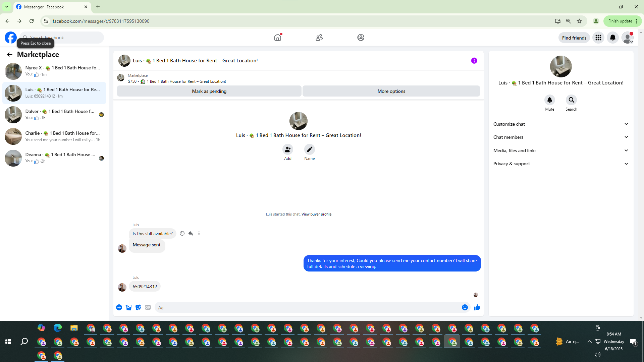Open File Explorer from taskbar

click(x=74, y=328)
